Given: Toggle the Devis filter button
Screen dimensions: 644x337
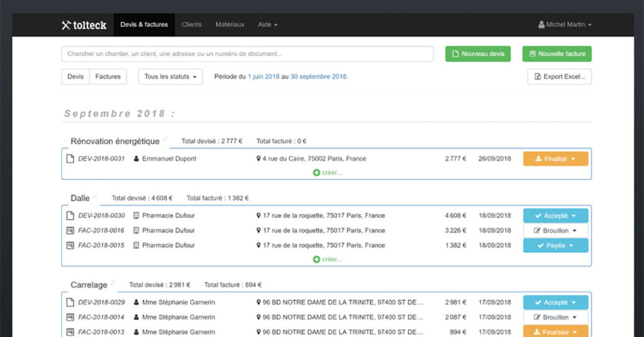Looking at the screenshot, I should 75,77.
